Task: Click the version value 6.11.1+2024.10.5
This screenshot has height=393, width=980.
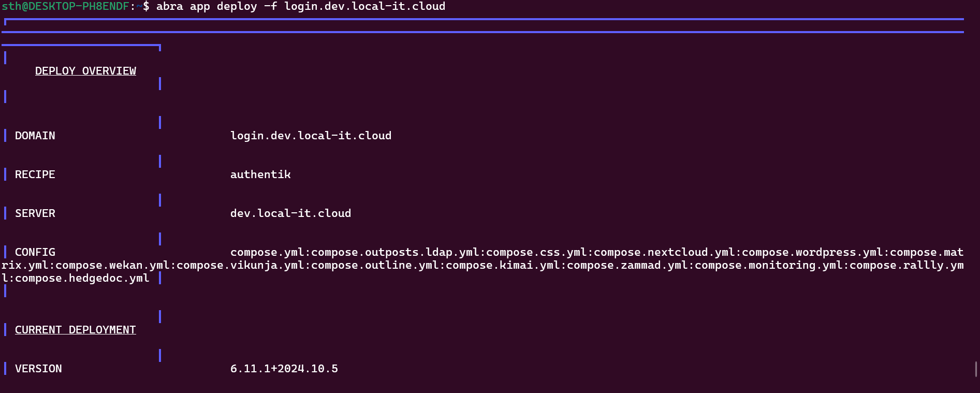Action: point(284,369)
